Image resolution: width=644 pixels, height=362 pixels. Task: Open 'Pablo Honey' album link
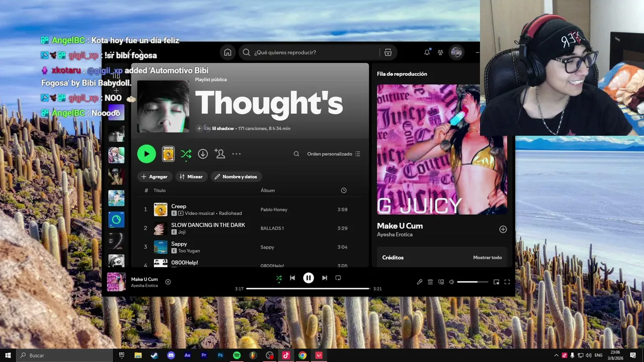(274, 210)
